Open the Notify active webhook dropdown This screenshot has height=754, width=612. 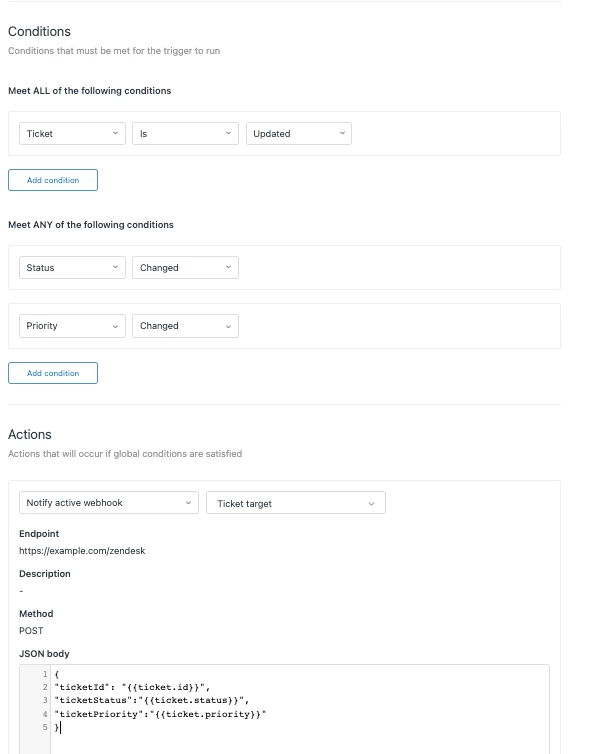tap(109, 503)
